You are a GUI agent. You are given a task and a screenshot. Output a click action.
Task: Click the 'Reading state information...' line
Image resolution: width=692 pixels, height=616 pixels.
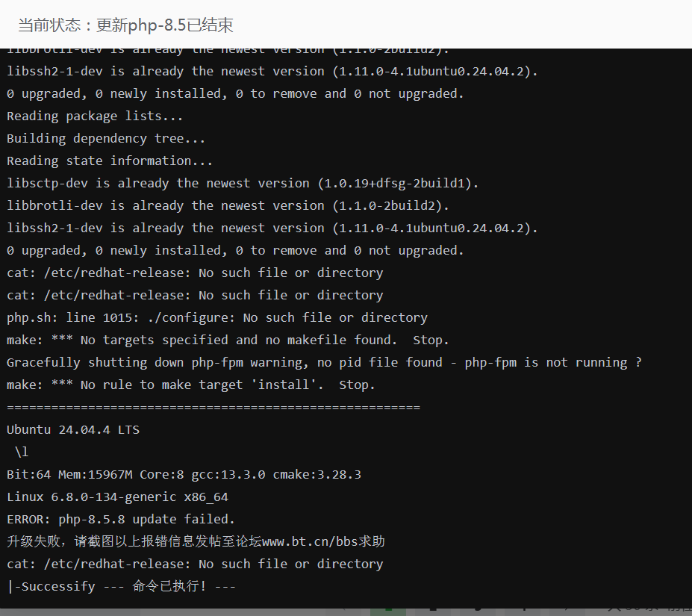pos(110,161)
